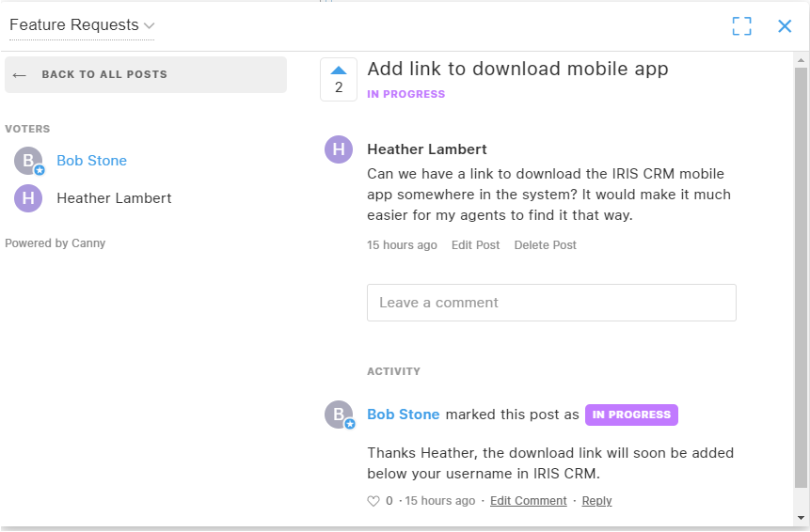Click Bob Stone's avatar in voters list
The width and height of the screenshot is (810, 532).
[x=28, y=161]
